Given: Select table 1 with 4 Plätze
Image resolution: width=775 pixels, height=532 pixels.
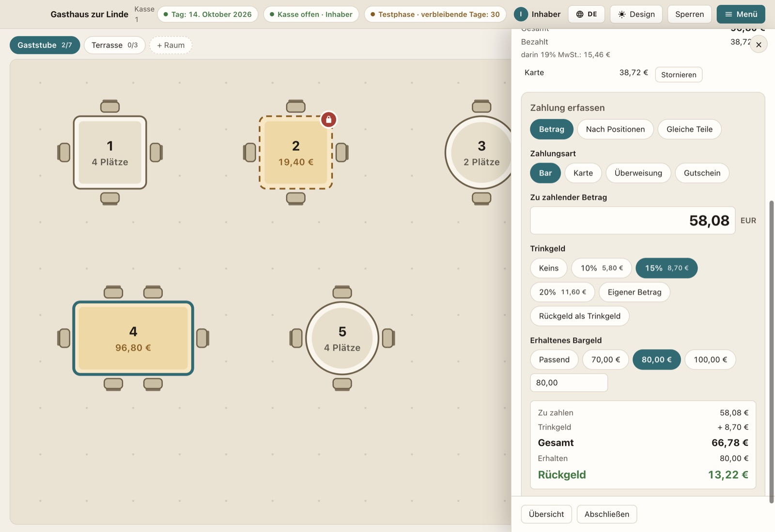Looking at the screenshot, I should tap(110, 152).
